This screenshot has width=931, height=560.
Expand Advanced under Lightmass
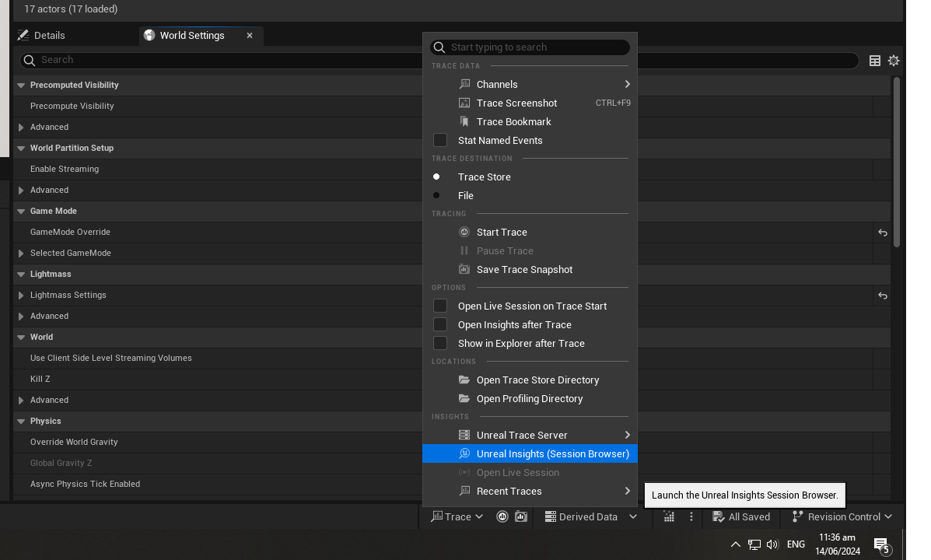21,317
